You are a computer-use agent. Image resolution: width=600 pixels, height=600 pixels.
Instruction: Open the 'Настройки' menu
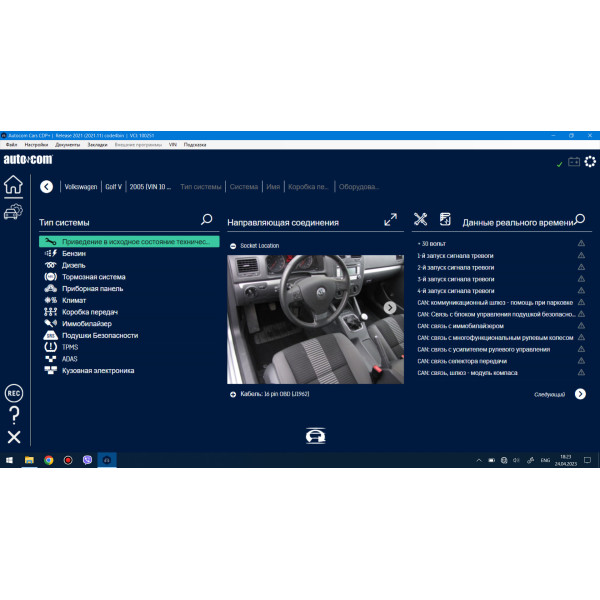tap(36, 145)
